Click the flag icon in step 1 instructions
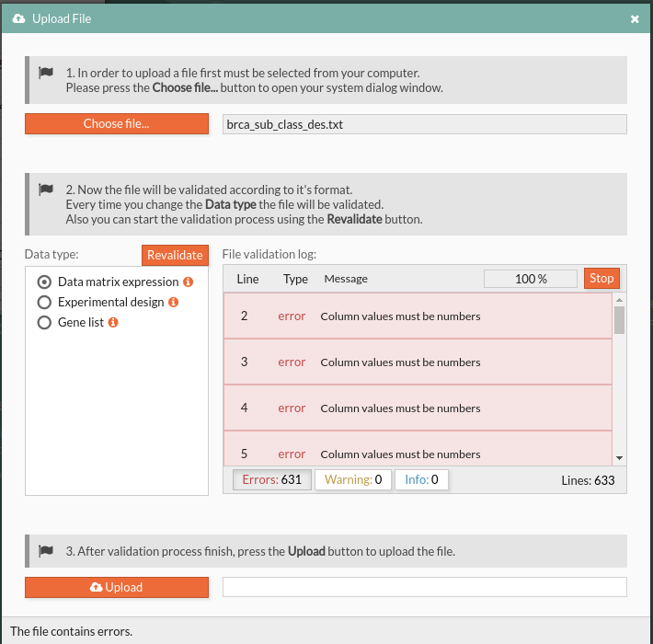This screenshot has width=653, height=644. tap(46, 73)
